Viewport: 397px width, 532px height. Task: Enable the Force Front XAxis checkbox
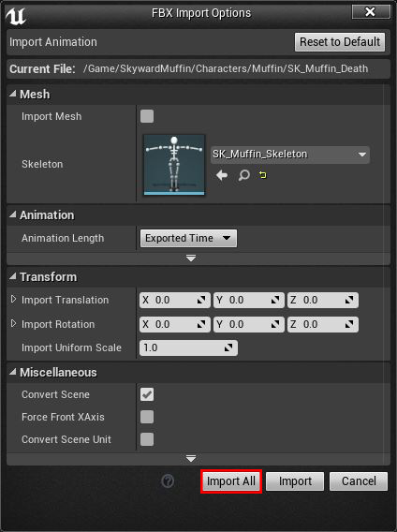[147, 417]
